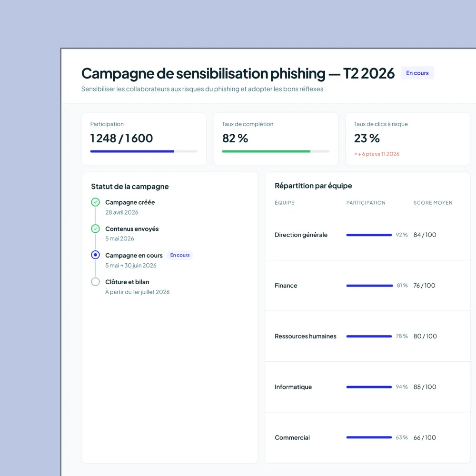Click the 23 % risky clicks figure
This screenshot has width=476, height=476.
point(367,139)
